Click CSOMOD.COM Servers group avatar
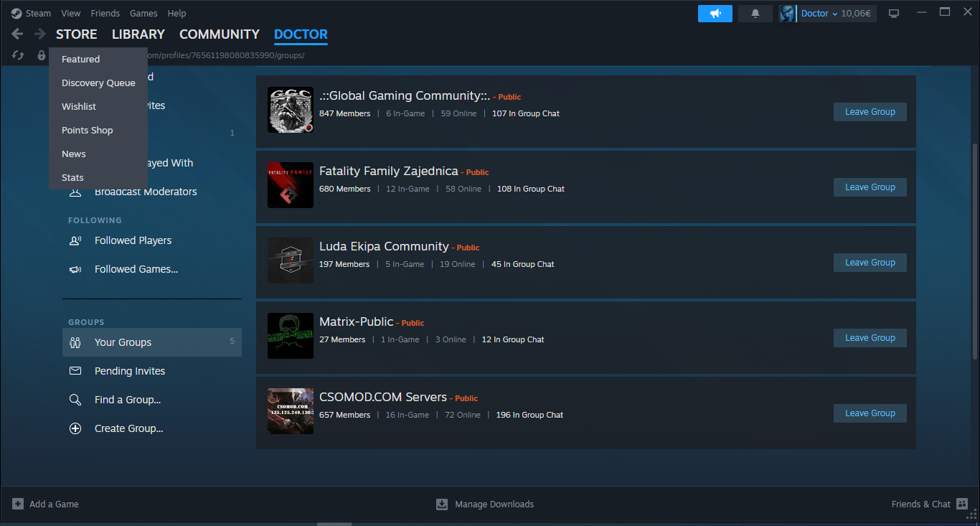Viewport: 980px width, 526px height. coord(290,411)
